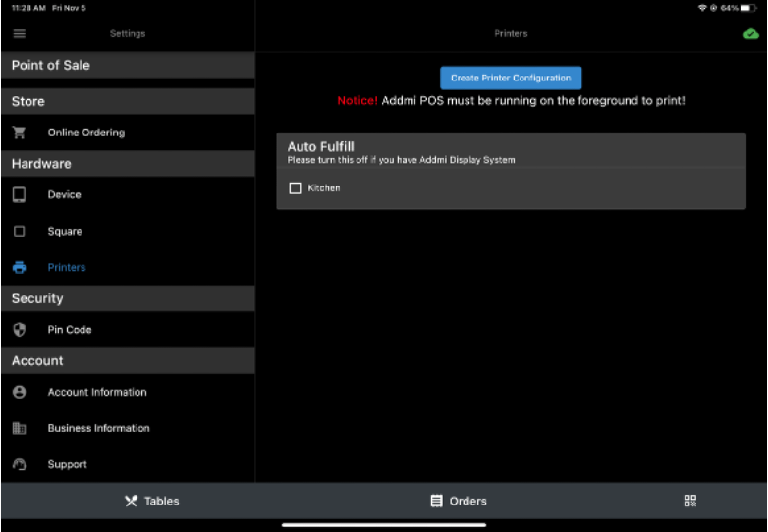Image resolution: width=768 pixels, height=532 pixels.
Task: Enable the Kitchen auto fulfill checkbox
Action: click(x=295, y=188)
